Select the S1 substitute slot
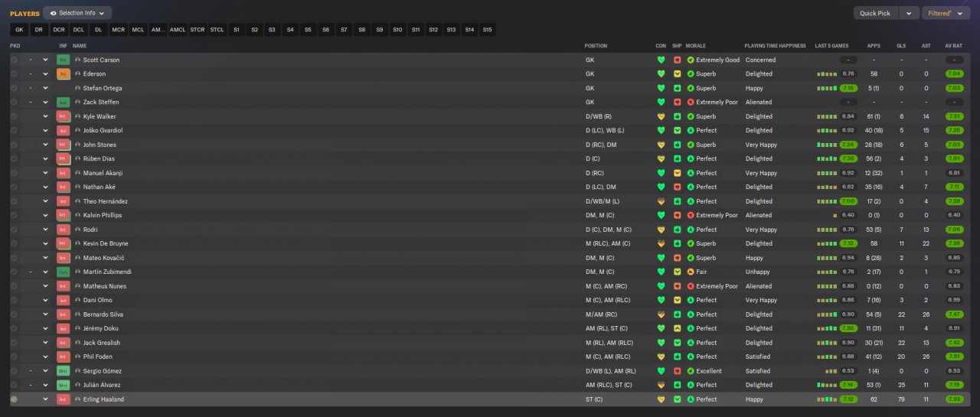 [x=237, y=30]
